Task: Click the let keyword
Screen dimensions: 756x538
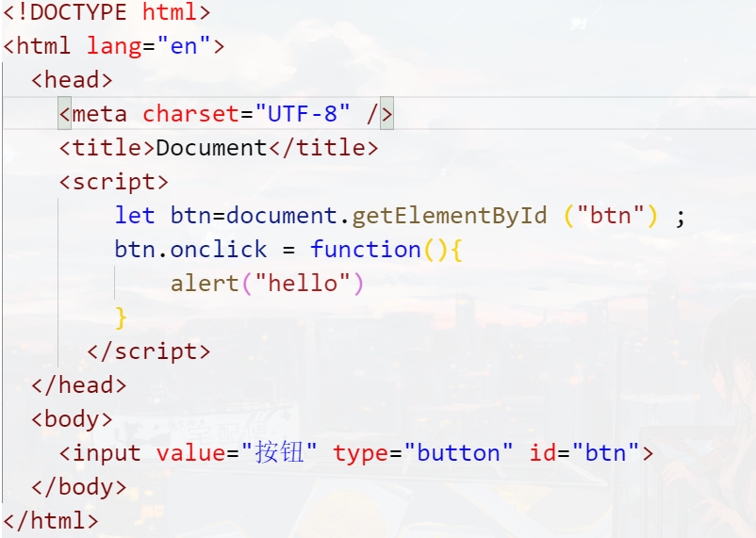Action: 135,216
